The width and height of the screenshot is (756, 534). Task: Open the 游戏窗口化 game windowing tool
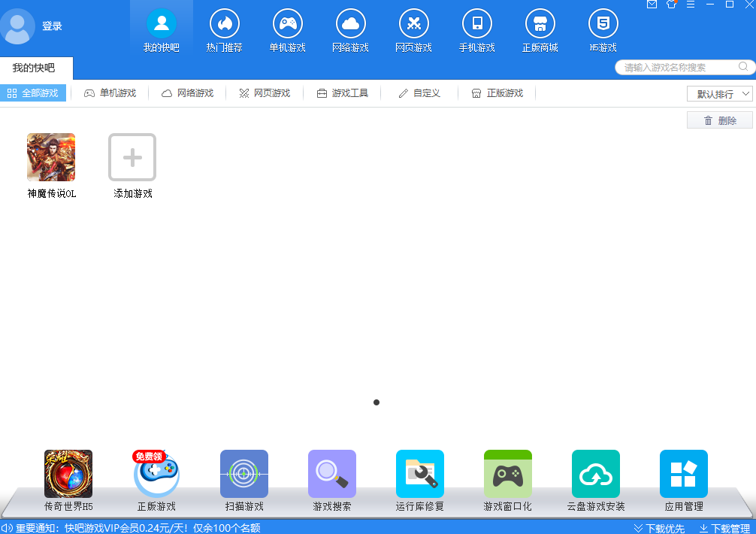pyautogui.click(x=507, y=474)
